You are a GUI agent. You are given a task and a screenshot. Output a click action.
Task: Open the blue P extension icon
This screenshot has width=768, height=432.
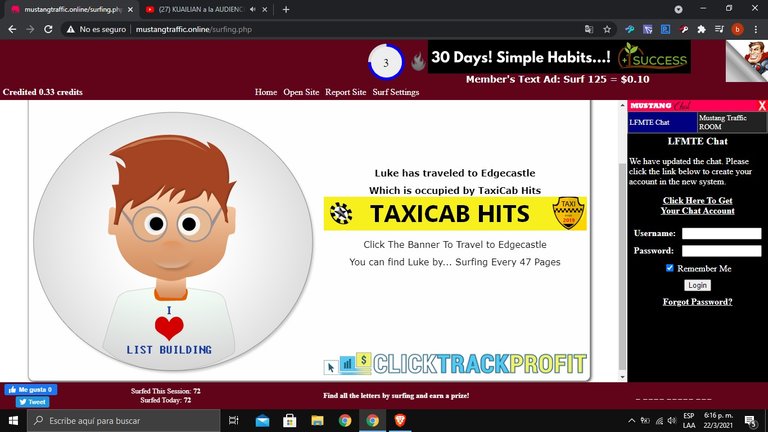point(665,29)
